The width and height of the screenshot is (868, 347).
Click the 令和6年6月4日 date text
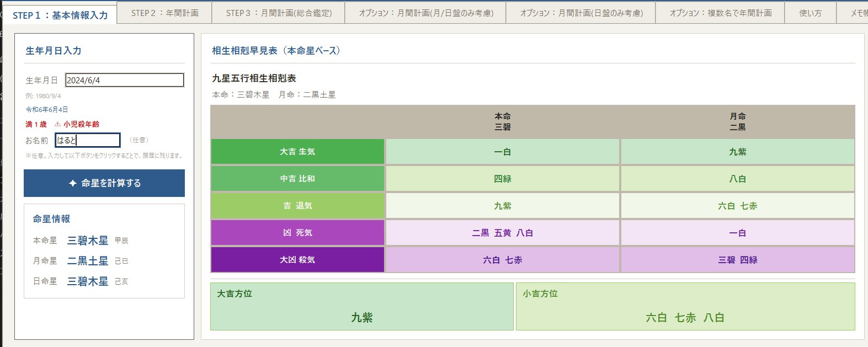[x=47, y=110]
